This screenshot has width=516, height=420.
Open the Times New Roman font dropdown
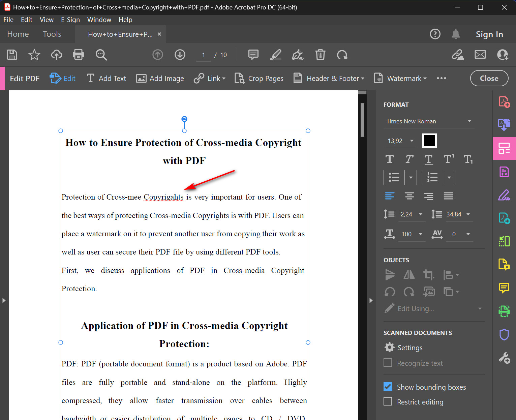point(429,121)
